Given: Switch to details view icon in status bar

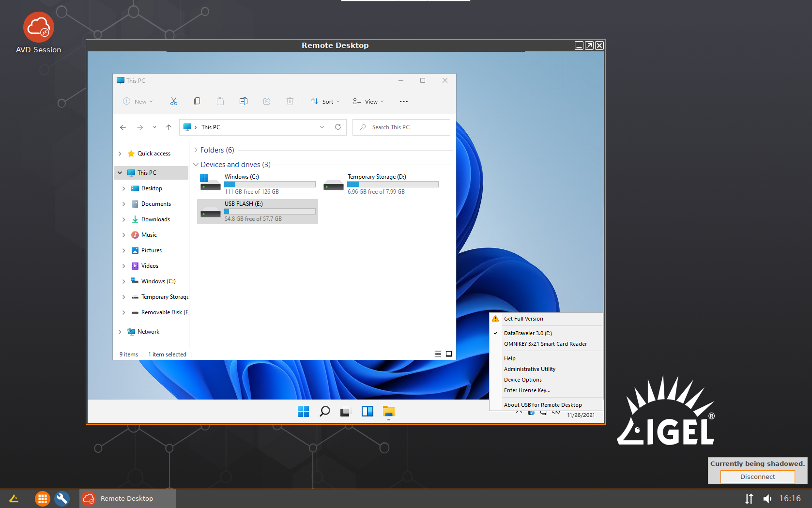Looking at the screenshot, I should (x=438, y=354).
